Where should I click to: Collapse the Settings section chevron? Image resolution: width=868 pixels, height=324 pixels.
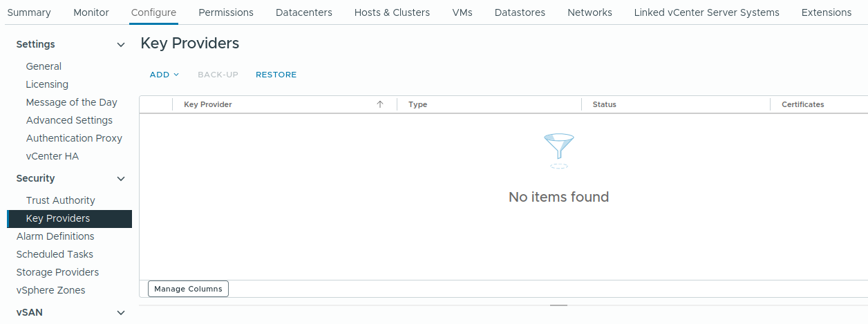click(121, 45)
